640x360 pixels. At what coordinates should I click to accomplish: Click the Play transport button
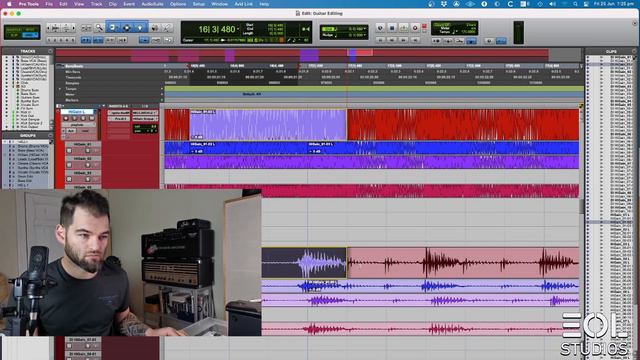click(403, 28)
